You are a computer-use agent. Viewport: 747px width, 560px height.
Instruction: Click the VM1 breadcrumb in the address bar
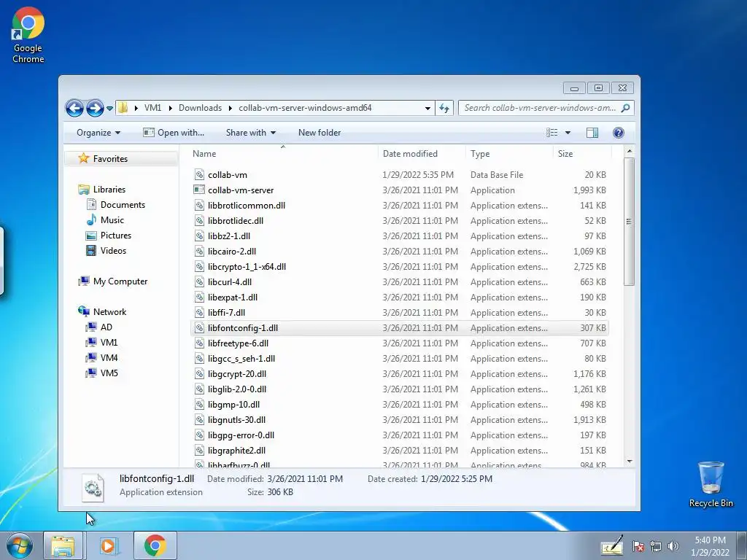coord(152,108)
